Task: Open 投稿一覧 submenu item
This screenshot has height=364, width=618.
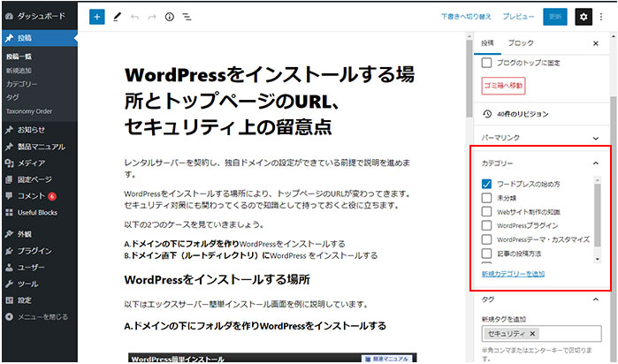Action: [19, 57]
